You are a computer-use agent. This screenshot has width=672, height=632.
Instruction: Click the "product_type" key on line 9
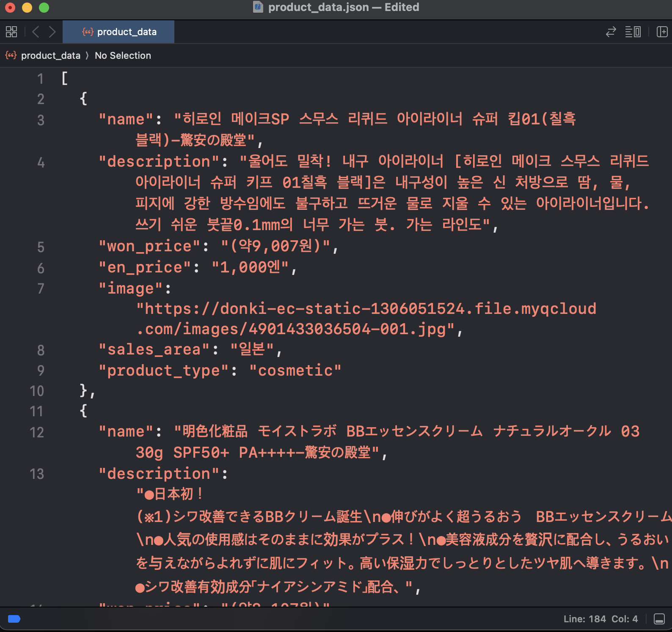[163, 371]
